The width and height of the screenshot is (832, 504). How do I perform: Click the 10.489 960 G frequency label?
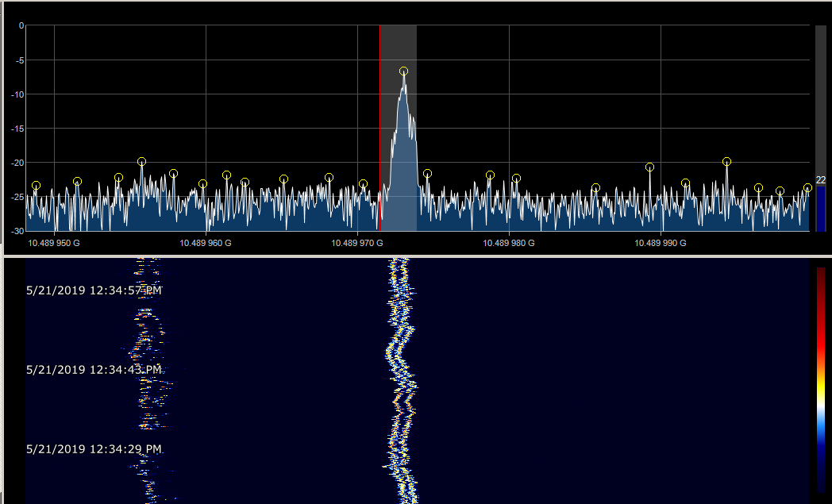(x=206, y=243)
